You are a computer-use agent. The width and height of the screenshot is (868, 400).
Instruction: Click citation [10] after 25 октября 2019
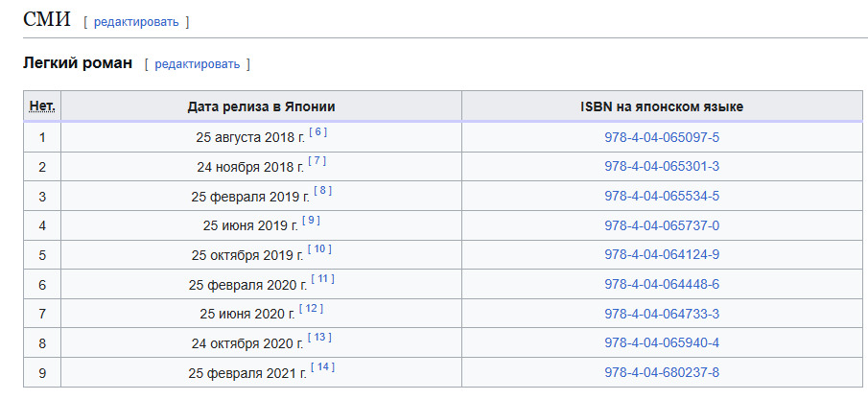[x=320, y=249]
